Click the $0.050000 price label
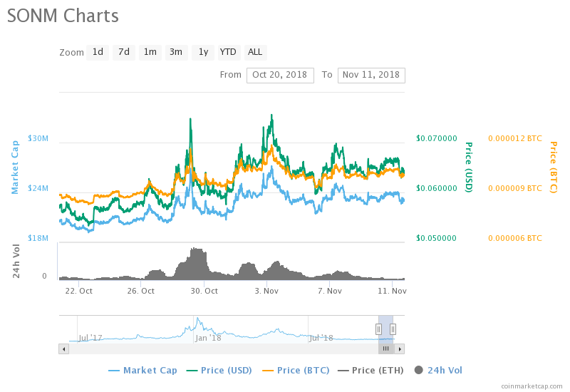This screenshot has width=570, height=392. point(437,238)
